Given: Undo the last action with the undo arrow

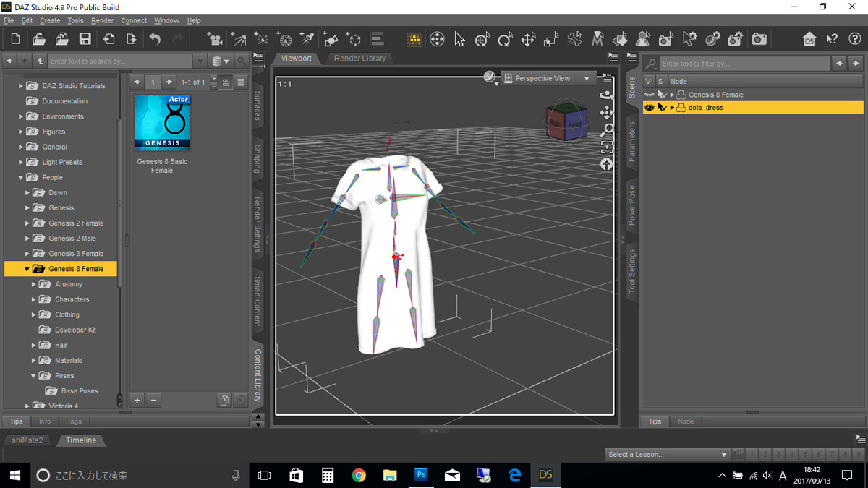Looking at the screenshot, I should coord(155,39).
